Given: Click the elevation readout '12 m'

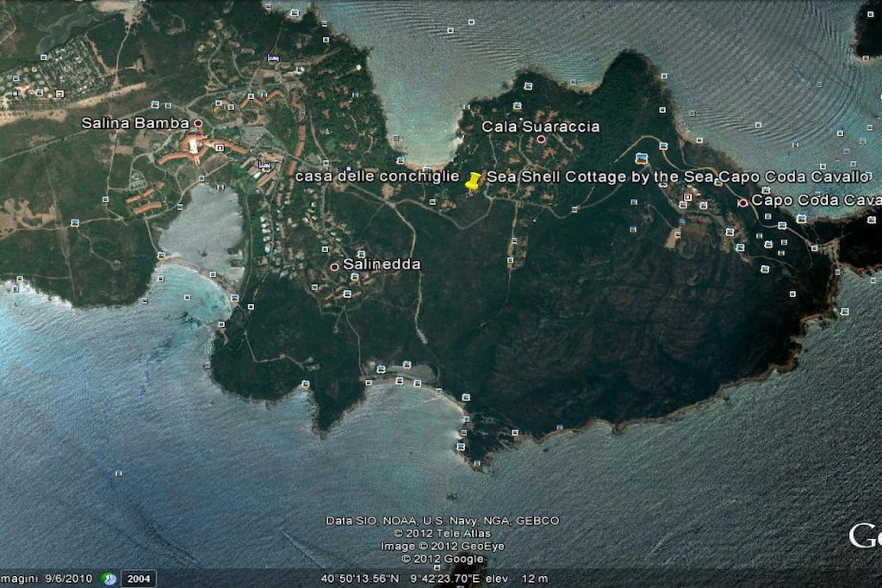Looking at the screenshot, I should coord(534,579).
